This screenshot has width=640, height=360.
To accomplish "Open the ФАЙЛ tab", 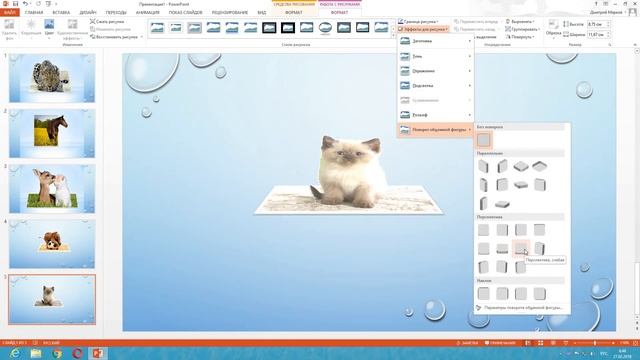I will click(x=9, y=13).
